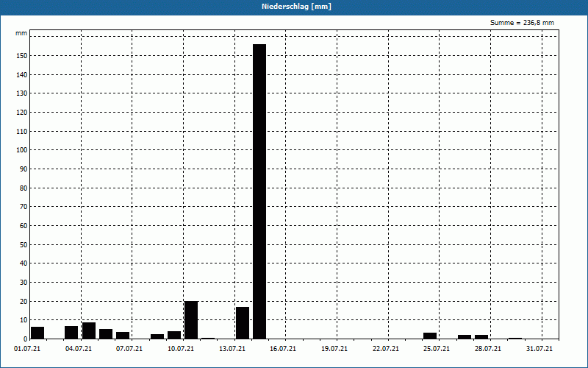
Task: Click the y-axis value 50
Action: pyautogui.click(x=24, y=245)
